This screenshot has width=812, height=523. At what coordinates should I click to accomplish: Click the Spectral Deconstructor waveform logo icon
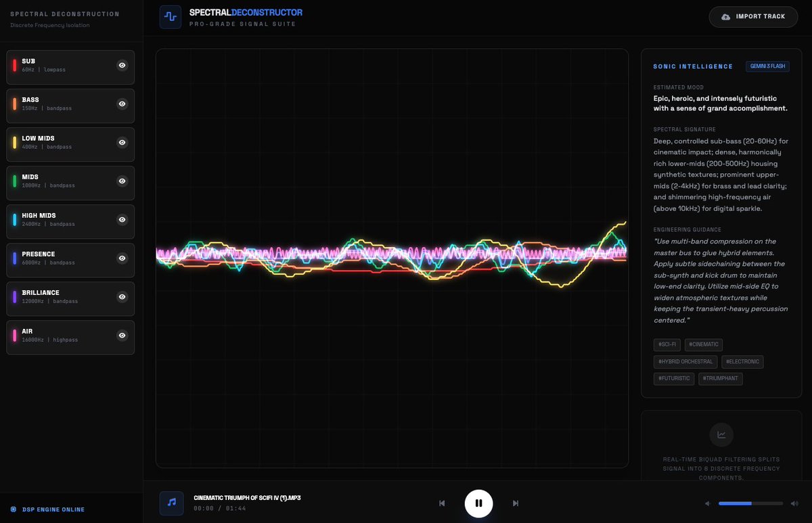[x=171, y=17]
